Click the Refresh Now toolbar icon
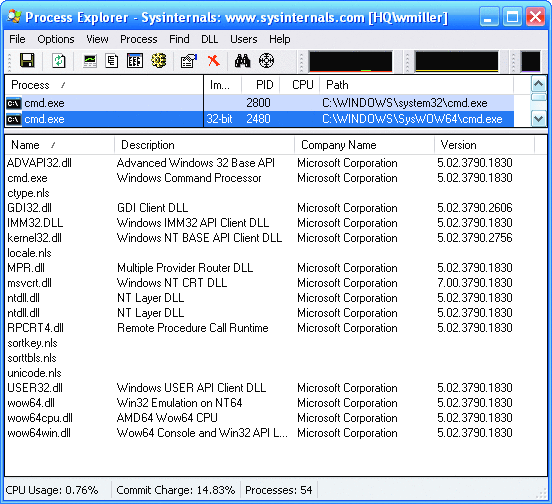The height and width of the screenshot is (504, 552). 58,61
